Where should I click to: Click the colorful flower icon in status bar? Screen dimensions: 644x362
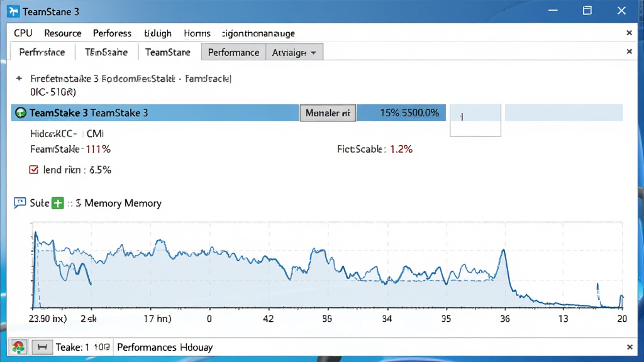click(18, 347)
